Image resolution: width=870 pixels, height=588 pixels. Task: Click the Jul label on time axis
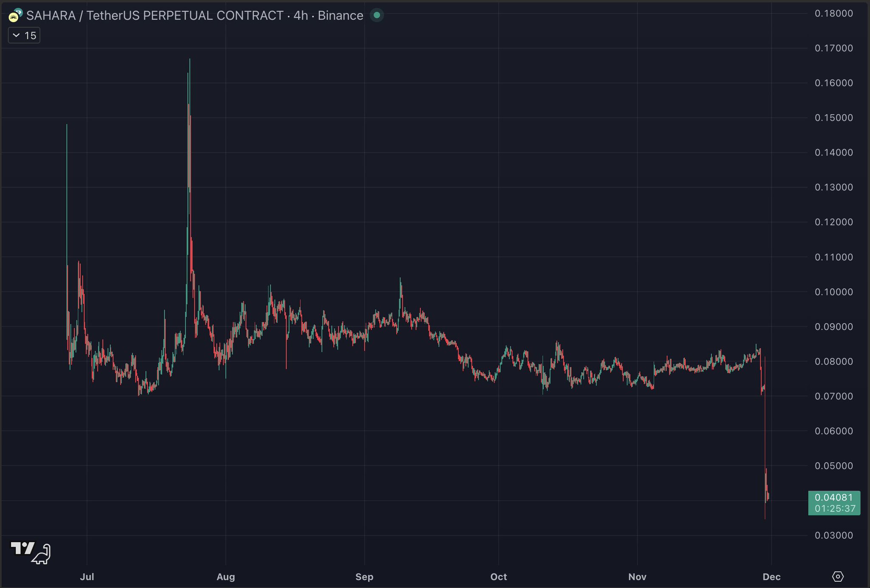[87, 577]
